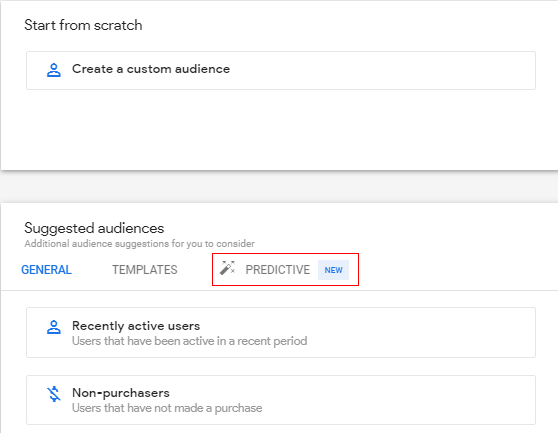
Task: Click the magic wand icon on Predictive tab
Action: coord(227,268)
